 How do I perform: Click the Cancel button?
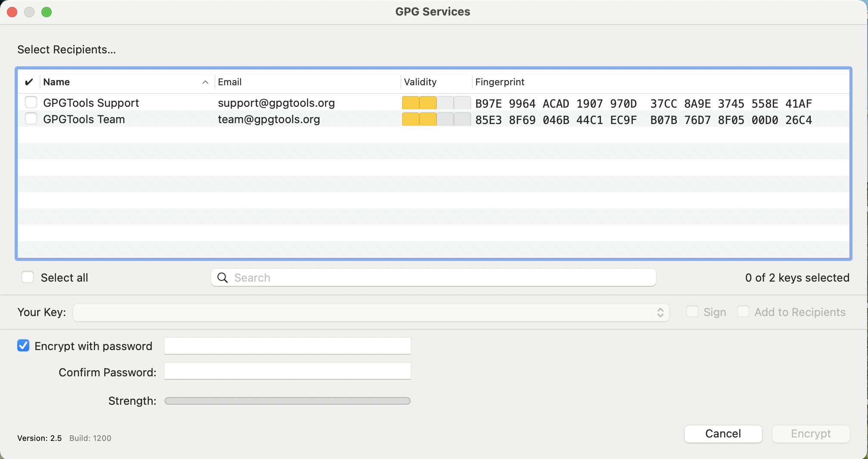[x=723, y=434]
